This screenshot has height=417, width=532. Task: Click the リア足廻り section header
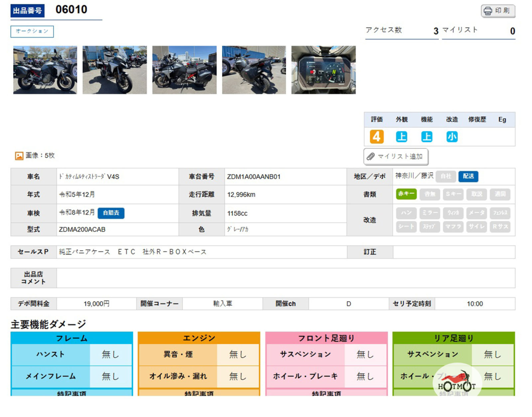[454, 338]
